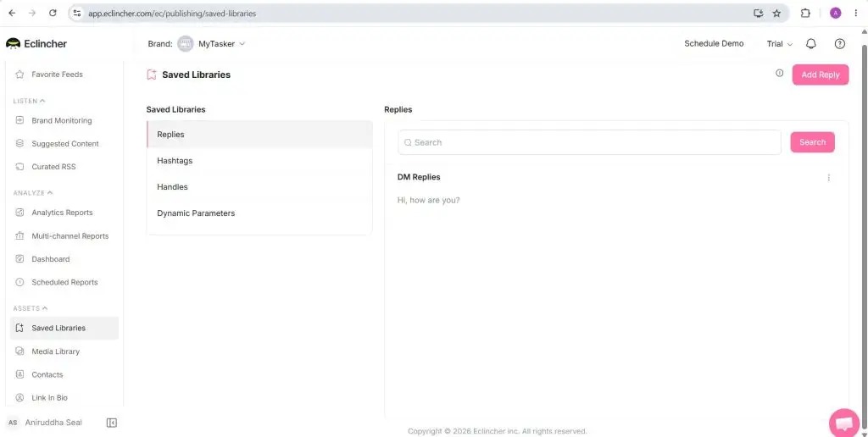Image resolution: width=868 pixels, height=437 pixels.
Task: Select the Hashtags library tab
Action: [x=259, y=160]
